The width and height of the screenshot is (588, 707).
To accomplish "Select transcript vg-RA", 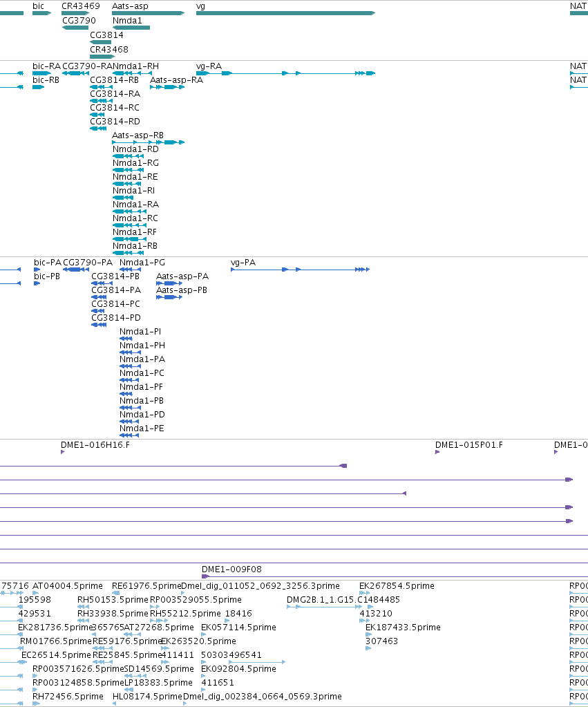I will [x=285, y=73].
